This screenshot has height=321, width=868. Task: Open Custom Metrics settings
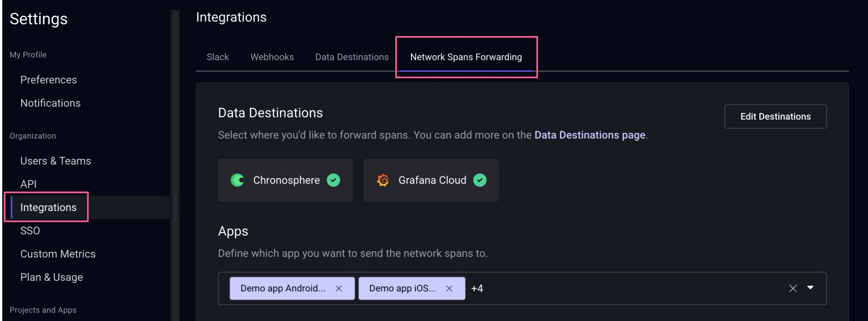coord(58,254)
